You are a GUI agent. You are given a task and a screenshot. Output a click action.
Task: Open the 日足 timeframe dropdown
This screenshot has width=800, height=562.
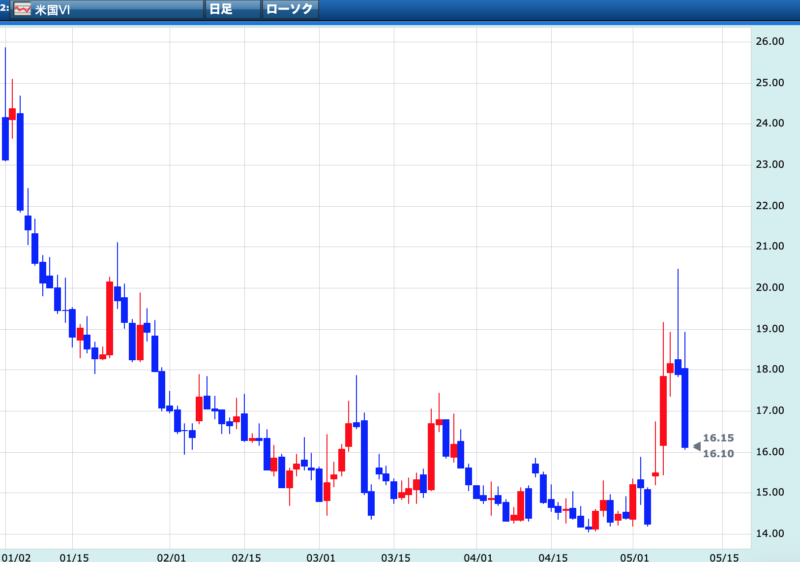pos(233,9)
